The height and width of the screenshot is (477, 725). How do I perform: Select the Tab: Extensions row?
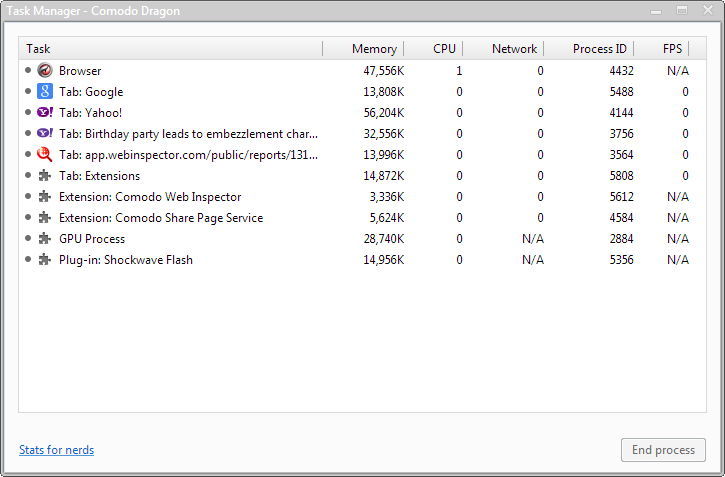click(362, 176)
